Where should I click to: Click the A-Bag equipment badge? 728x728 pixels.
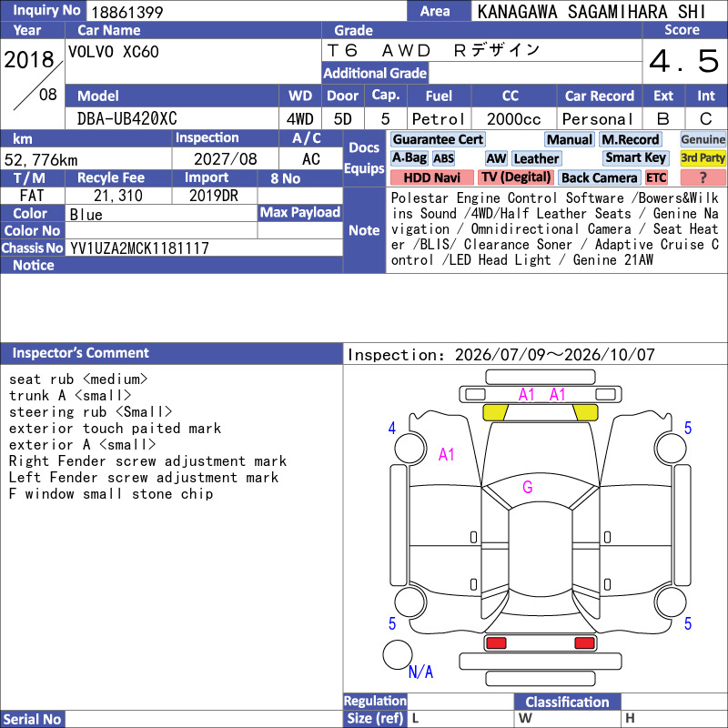click(x=409, y=158)
